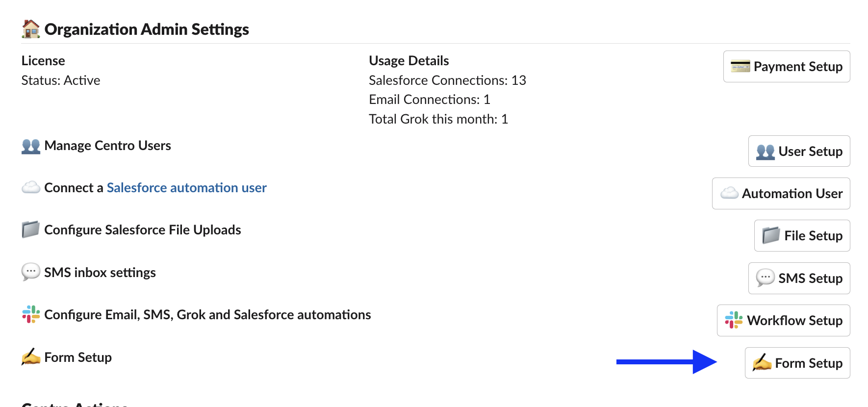868x407 pixels.
Task: Click the colorful icon in Workflow Setup button
Action: click(734, 320)
